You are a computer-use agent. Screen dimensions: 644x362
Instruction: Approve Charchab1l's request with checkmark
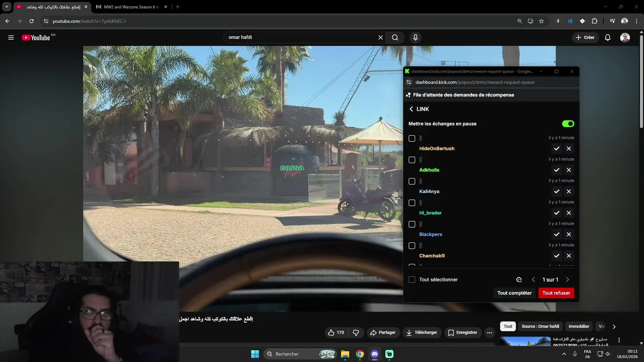pyautogui.click(x=556, y=256)
